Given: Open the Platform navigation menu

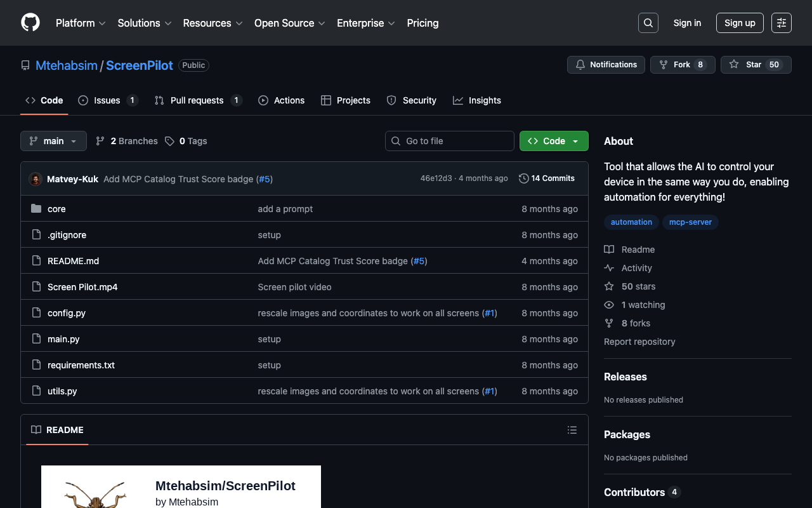Looking at the screenshot, I should [81, 23].
